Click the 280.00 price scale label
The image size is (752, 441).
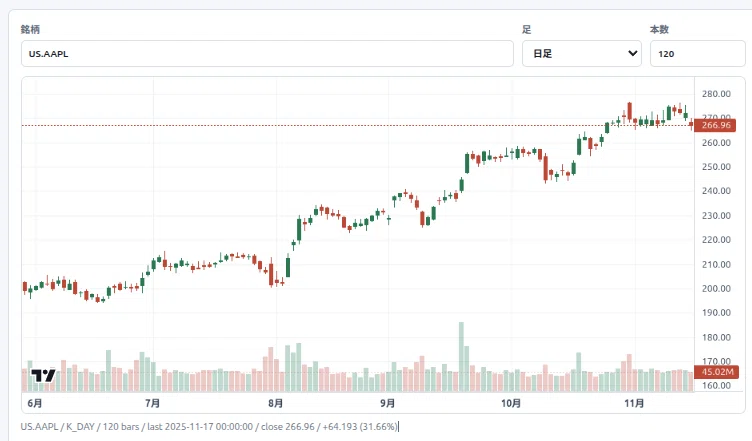pyautogui.click(x=716, y=94)
